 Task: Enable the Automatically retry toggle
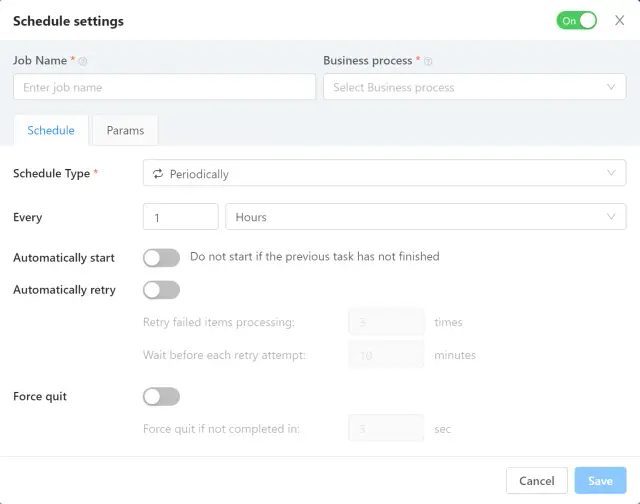pos(161,290)
